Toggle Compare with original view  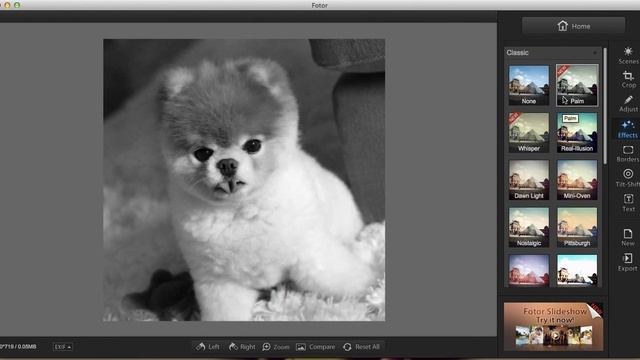click(x=316, y=347)
